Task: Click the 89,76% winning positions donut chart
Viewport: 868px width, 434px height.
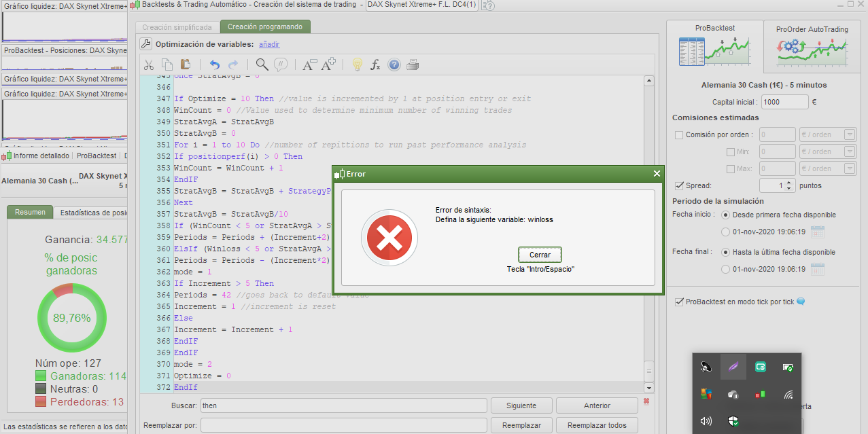Action: pos(72,318)
